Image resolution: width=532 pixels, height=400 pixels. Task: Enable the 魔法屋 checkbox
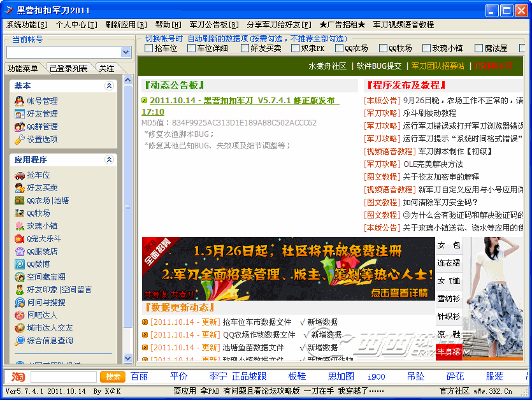(x=478, y=48)
